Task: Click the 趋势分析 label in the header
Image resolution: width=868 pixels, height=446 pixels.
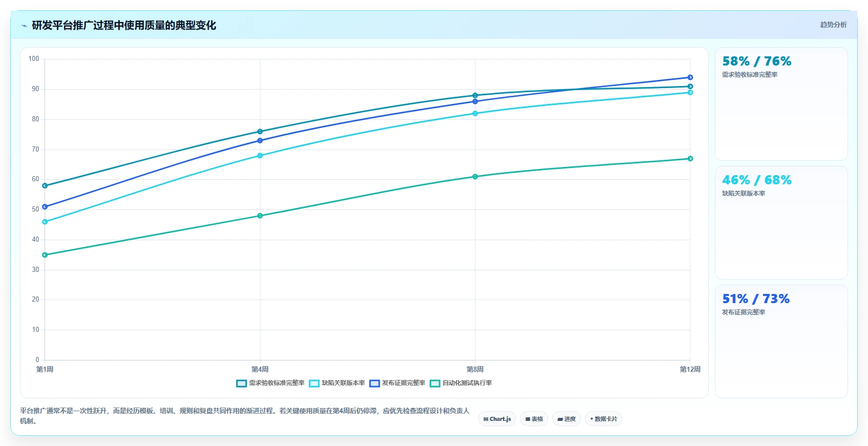Action: coord(833,25)
